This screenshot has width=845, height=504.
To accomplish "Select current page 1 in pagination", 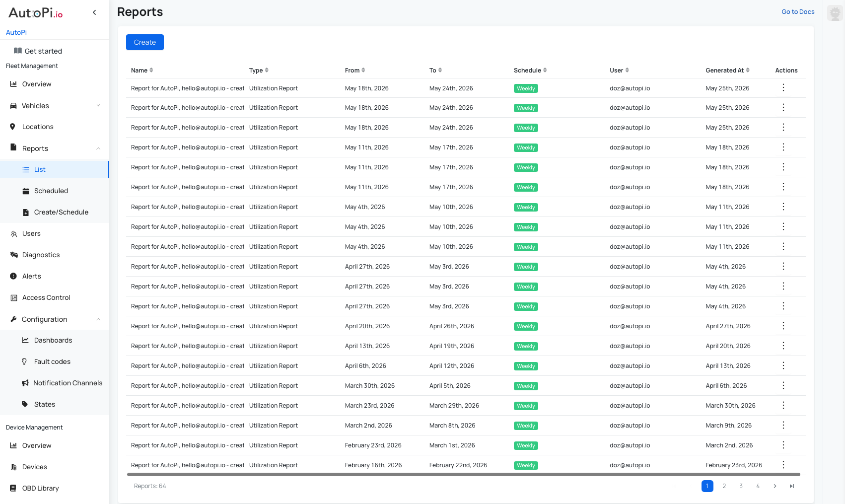I will pyautogui.click(x=707, y=486).
